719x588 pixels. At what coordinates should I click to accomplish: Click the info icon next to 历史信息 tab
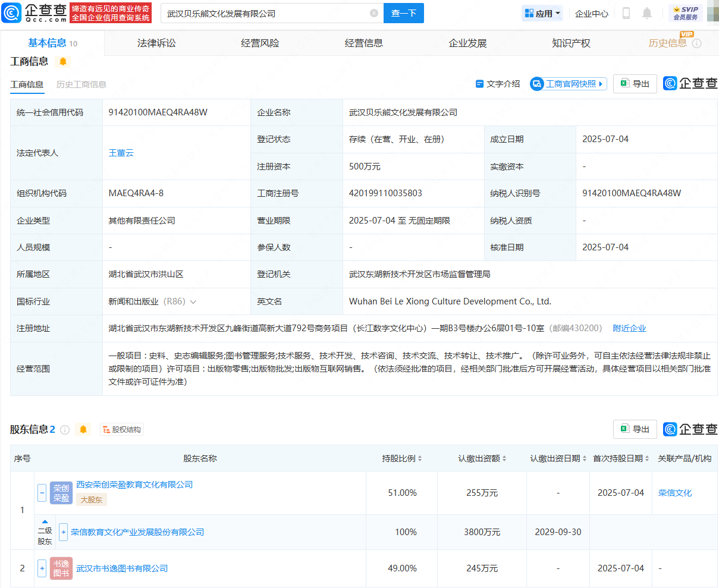pos(697,43)
